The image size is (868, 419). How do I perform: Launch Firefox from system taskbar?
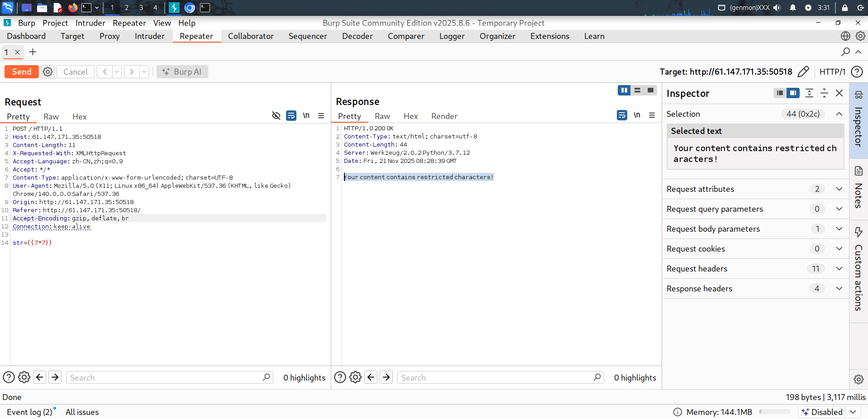coord(72,8)
